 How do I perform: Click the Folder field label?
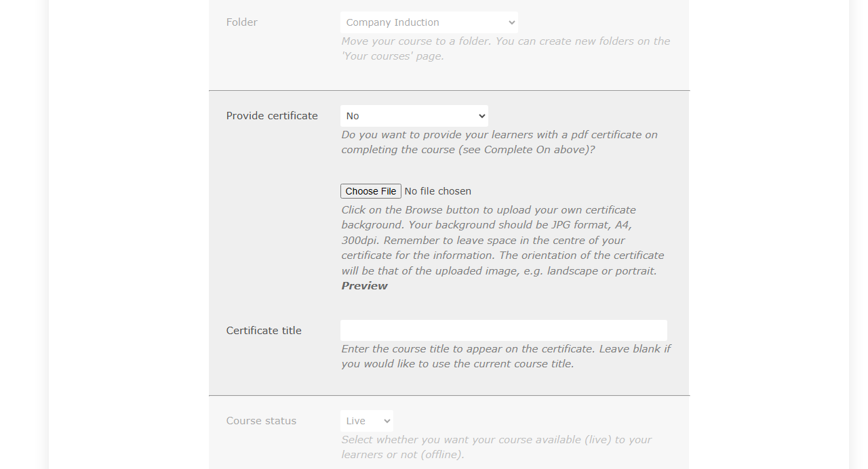click(241, 22)
